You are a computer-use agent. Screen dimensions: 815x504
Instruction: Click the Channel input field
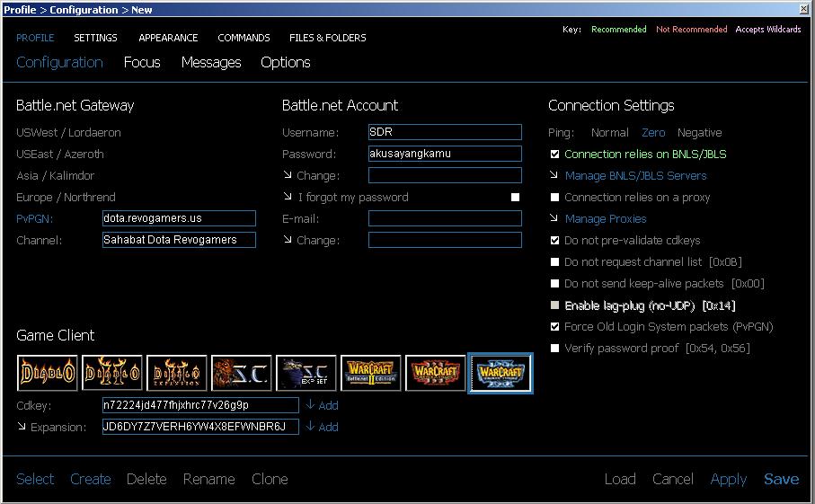click(179, 240)
